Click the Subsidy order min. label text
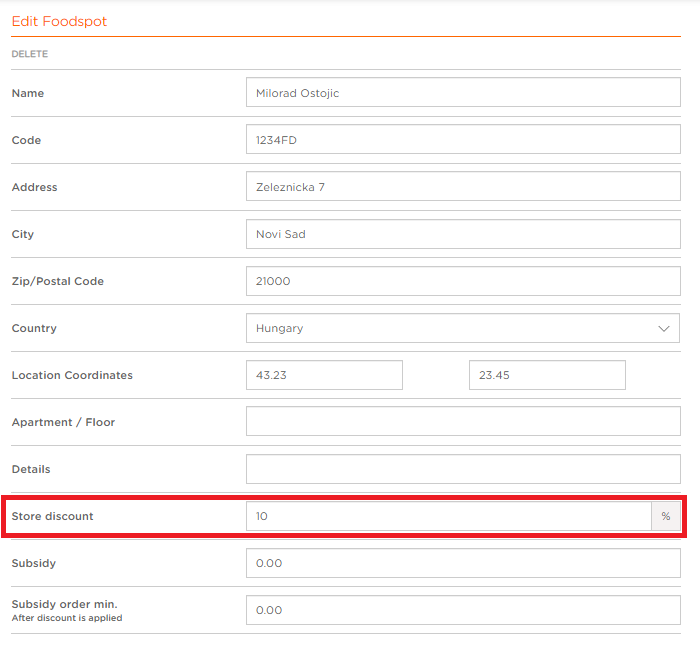The height and width of the screenshot is (649, 700). (64, 604)
